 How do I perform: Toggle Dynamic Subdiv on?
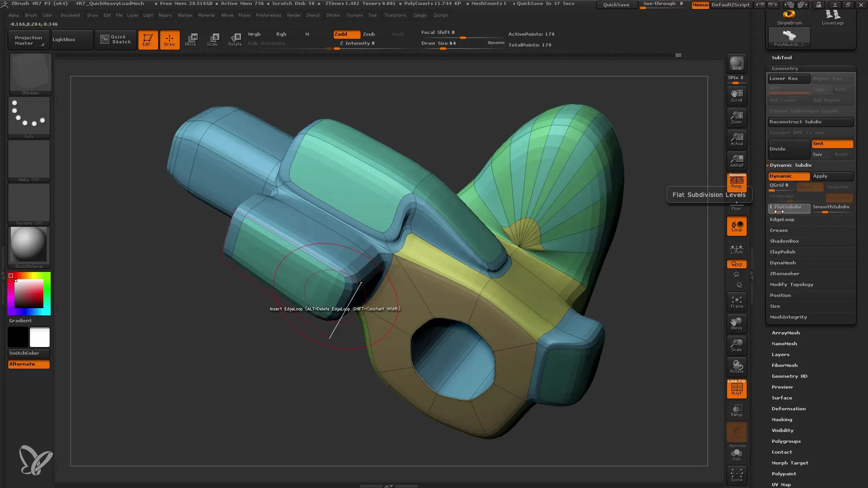(x=788, y=176)
